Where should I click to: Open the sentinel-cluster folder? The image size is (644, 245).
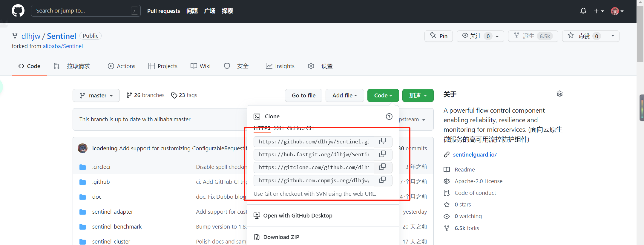pyautogui.click(x=111, y=241)
